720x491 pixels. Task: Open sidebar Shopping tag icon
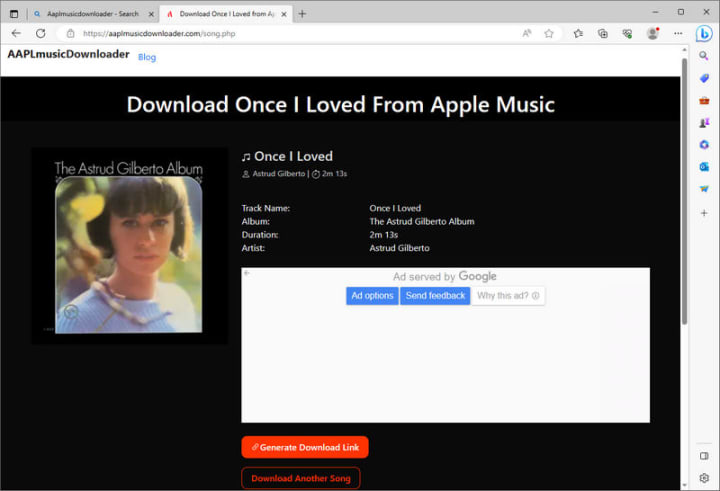point(704,78)
